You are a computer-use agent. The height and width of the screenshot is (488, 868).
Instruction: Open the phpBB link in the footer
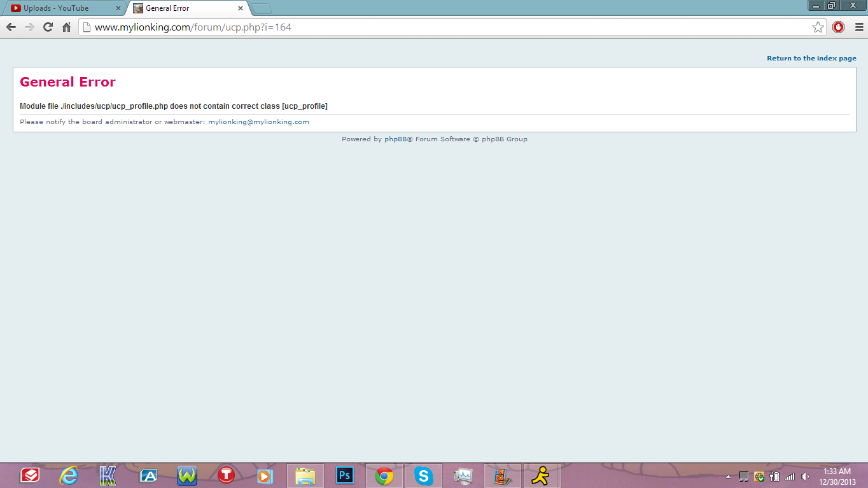click(x=395, y=139)
